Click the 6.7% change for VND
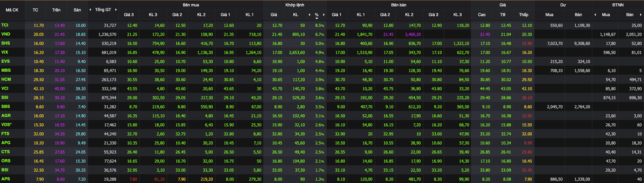Image resolution: width=644 pixels, height=183 pixels. point(319,35)
